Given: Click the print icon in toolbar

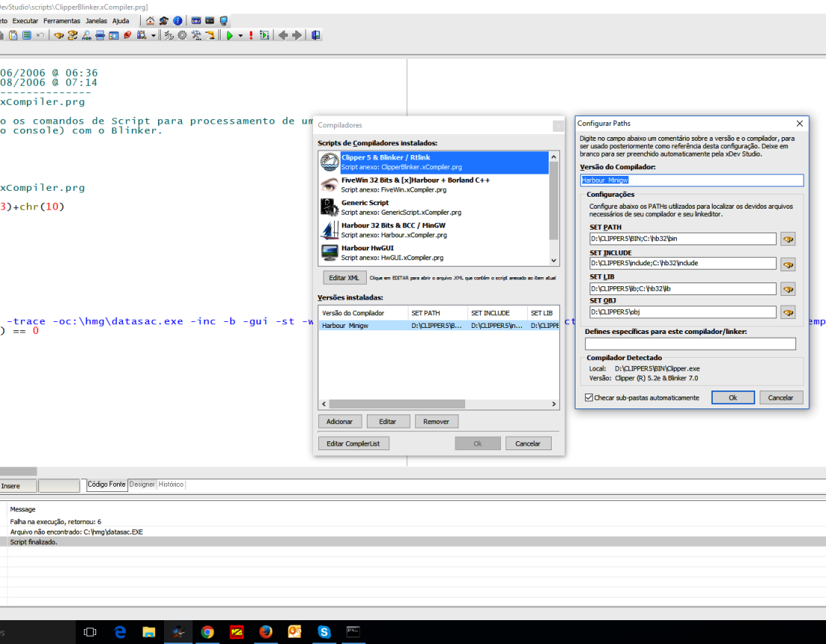Looking at the screenshot, I should pos(100,35).
